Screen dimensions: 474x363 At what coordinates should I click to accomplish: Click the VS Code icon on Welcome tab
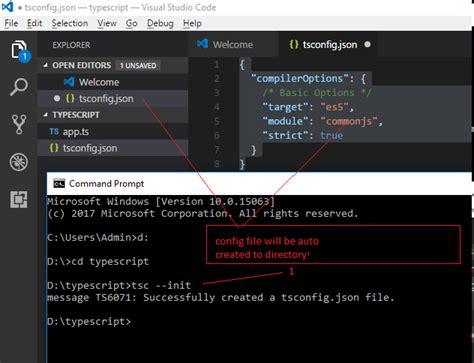pyautogui.click(x=202, y=44)
